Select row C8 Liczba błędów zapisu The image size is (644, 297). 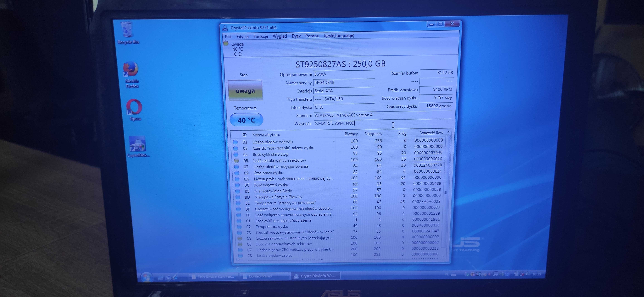(x=338, y=255)
